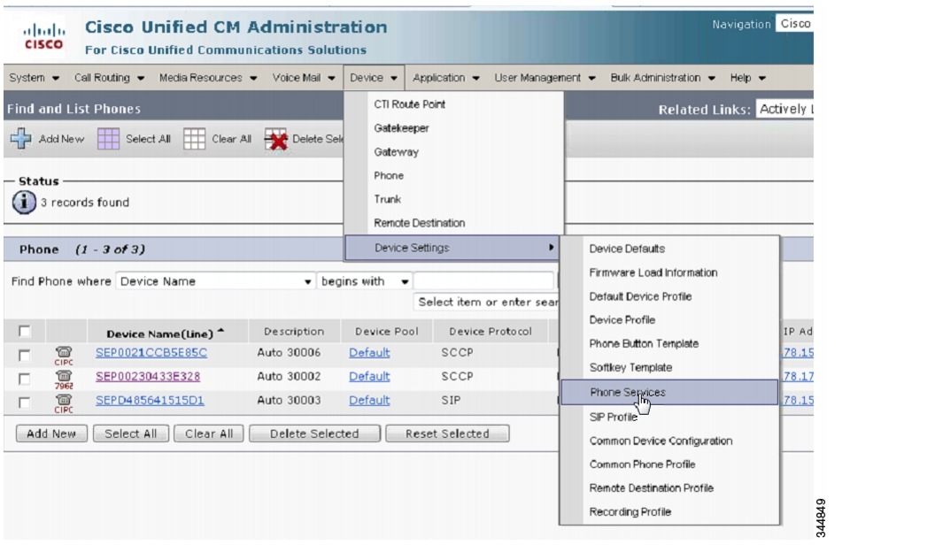Click the Clear All grid icon

(x=195, y=139)
